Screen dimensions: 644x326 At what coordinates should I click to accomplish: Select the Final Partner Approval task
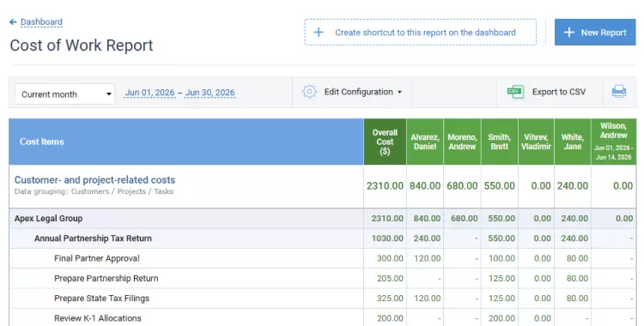click(x=97, y=258)
